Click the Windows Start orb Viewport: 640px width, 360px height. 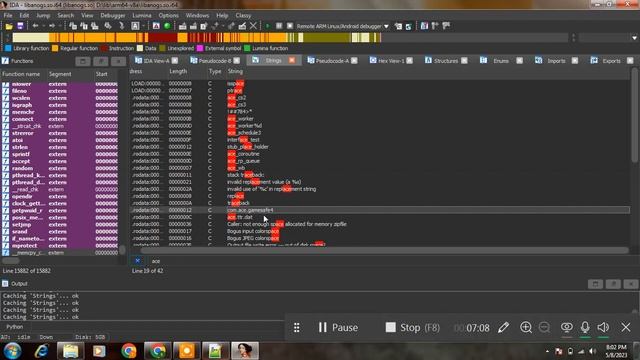point(13,351)
